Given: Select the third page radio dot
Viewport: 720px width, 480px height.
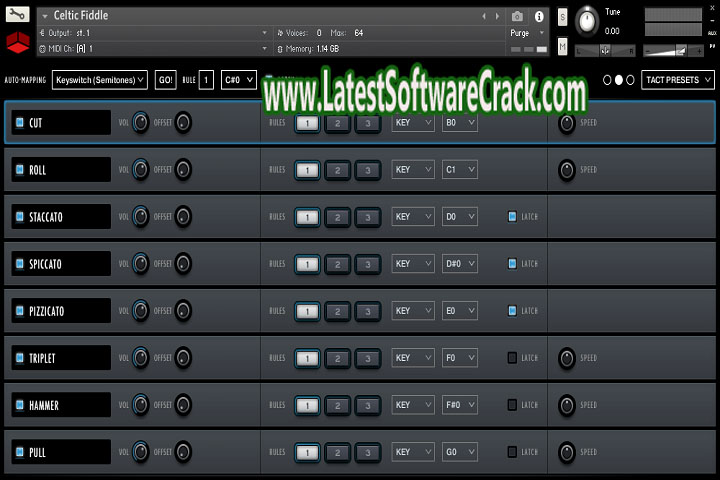Looking at the screenshot, I should (630, 80).
